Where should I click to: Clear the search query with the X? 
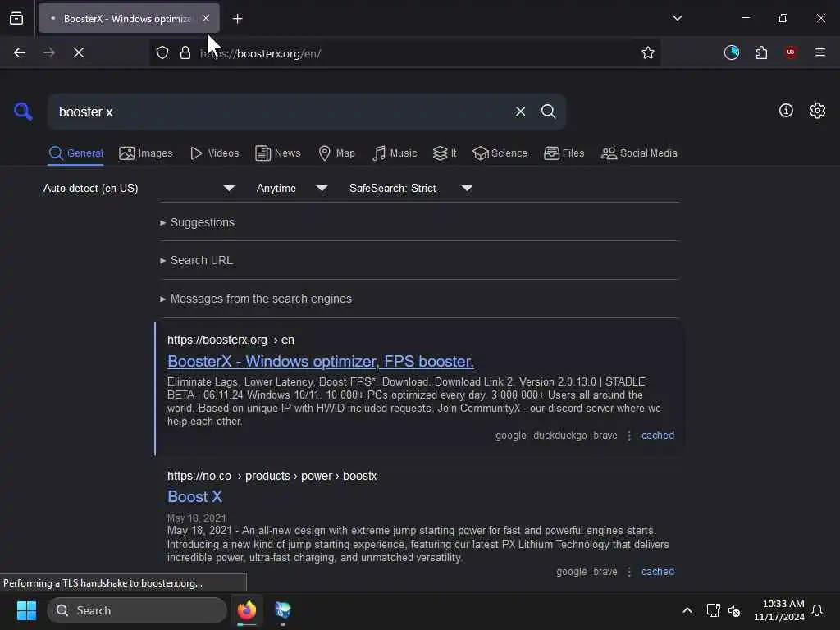[520, 112]
